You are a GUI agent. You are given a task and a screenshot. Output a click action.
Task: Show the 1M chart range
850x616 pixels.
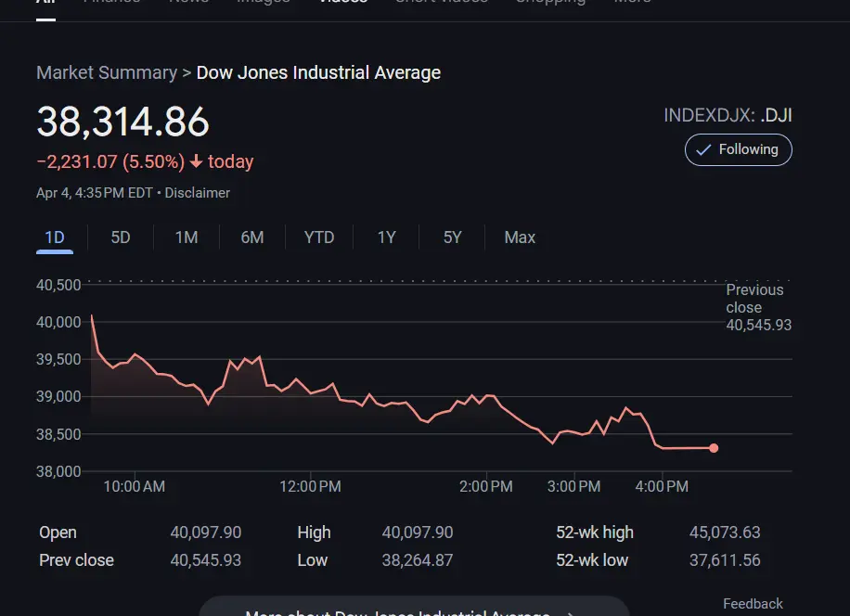[187, 237]
